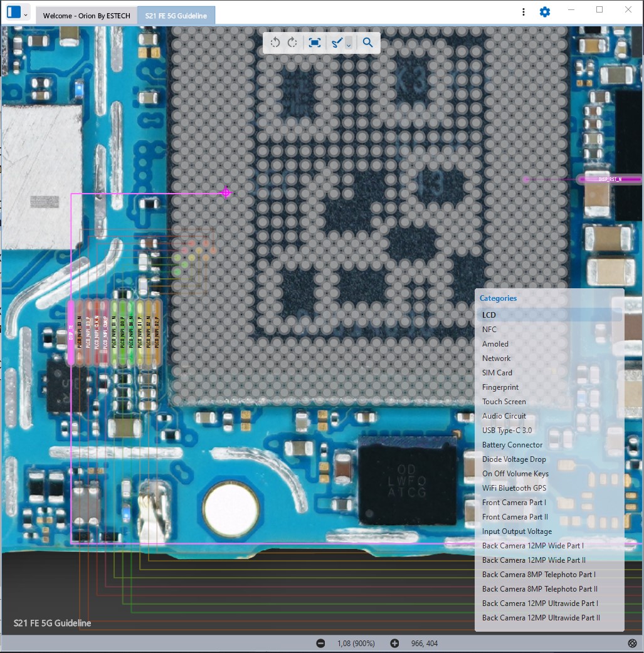The image size is (644, 653).
Task: Choose USB Type-C 3.0 category
Action: pos(507,431)
